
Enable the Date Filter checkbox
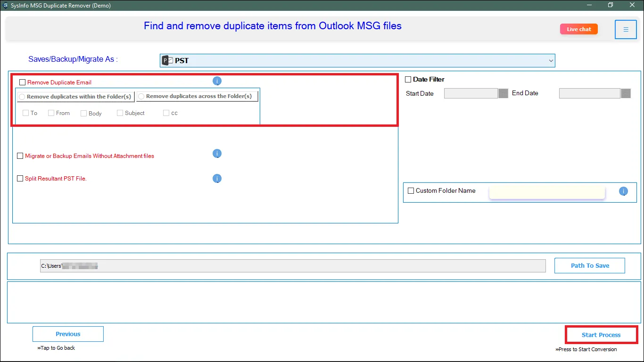click(408, 79)
